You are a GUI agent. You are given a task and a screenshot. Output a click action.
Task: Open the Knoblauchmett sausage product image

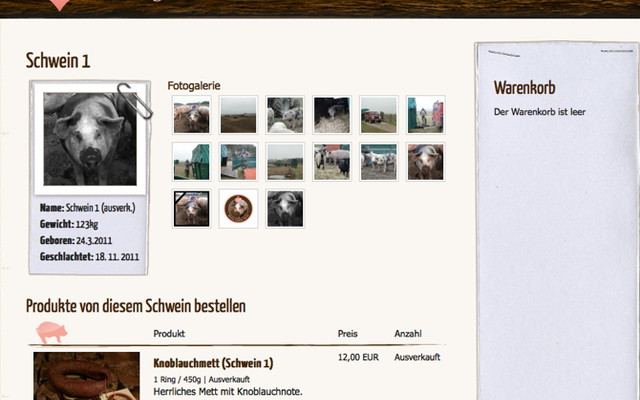(87, 376)
